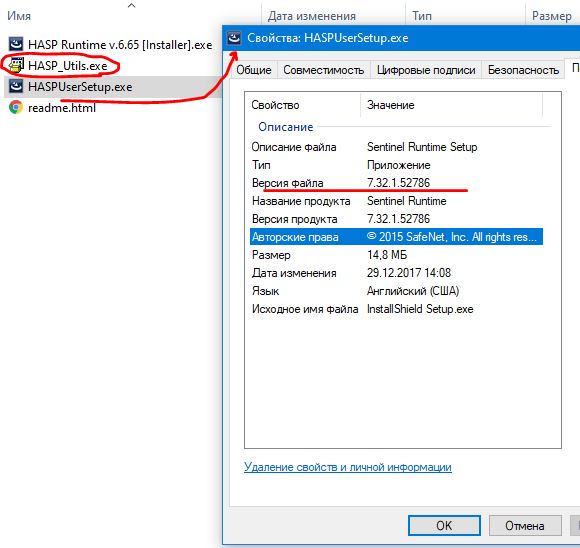Click the file name HASPUserSetup.exe in list

click(x=80, y=87)
